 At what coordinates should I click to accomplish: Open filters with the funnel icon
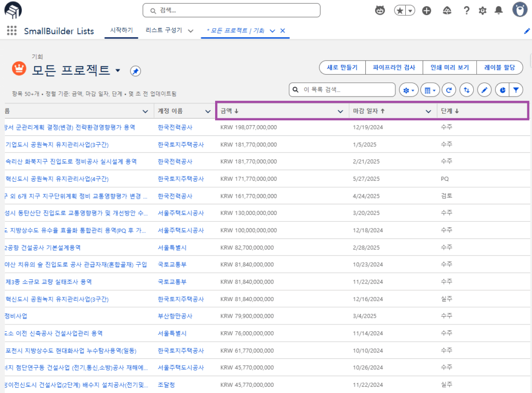point(516,90)
